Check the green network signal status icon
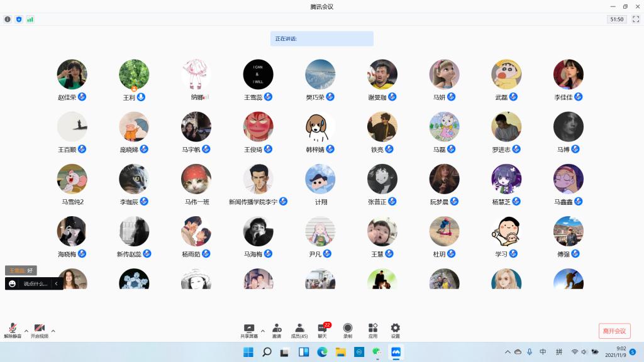The width and height of the screenshot is (644, 362). [30, 19]
